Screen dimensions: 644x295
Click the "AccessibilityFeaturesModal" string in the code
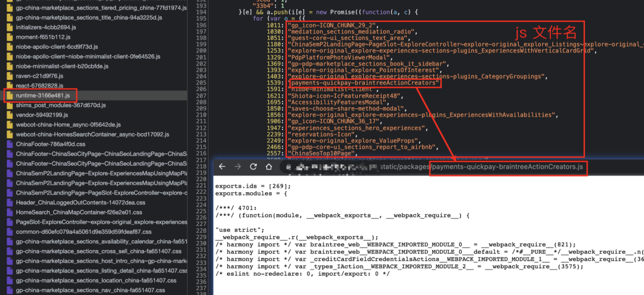click(x=338, y=102)
